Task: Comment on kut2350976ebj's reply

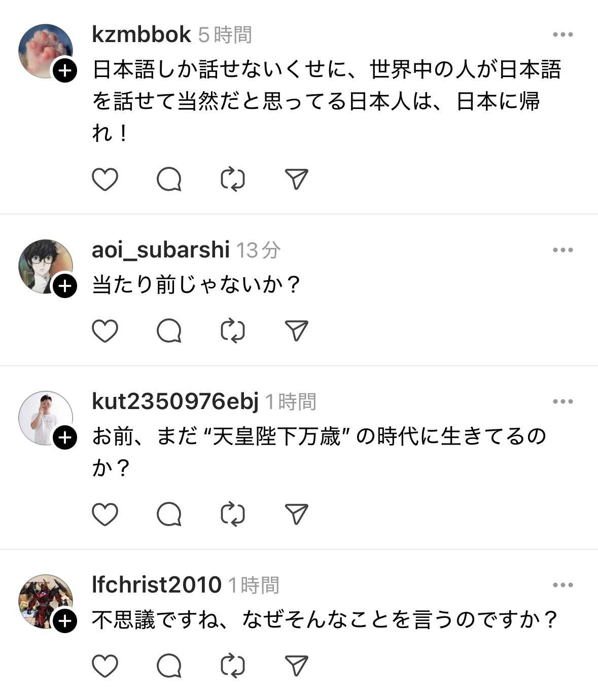Action: point(169,514)
